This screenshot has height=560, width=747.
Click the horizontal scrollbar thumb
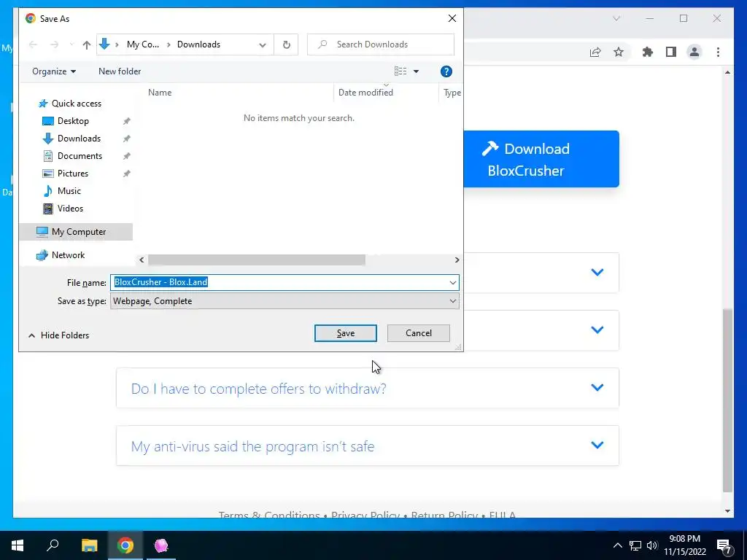pyautogui.click(x=256, y=260)
